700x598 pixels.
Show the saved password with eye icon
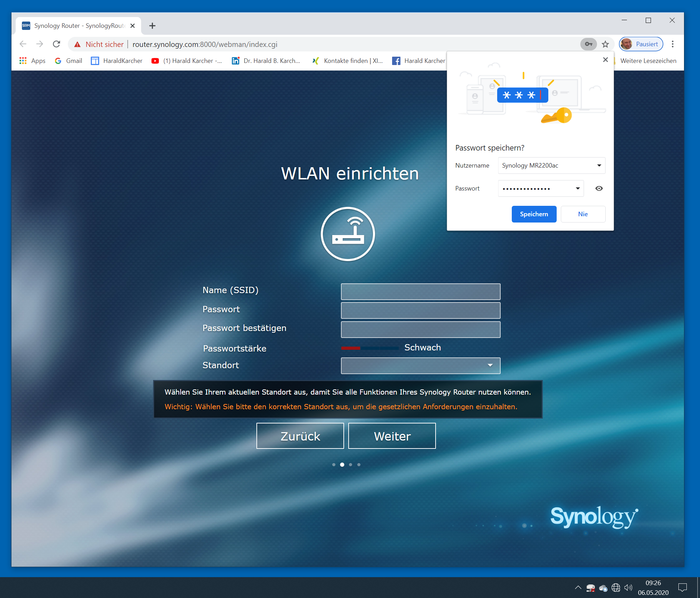tap(599, 188)
